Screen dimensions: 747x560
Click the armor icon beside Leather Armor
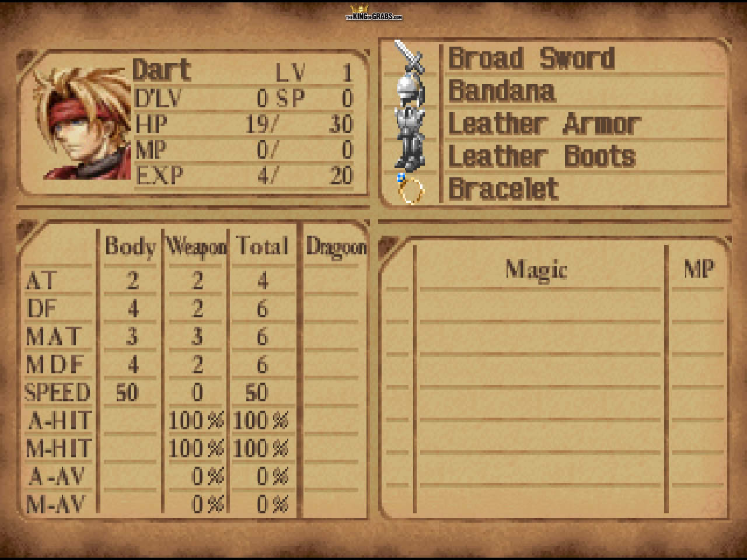coord(410,123)
